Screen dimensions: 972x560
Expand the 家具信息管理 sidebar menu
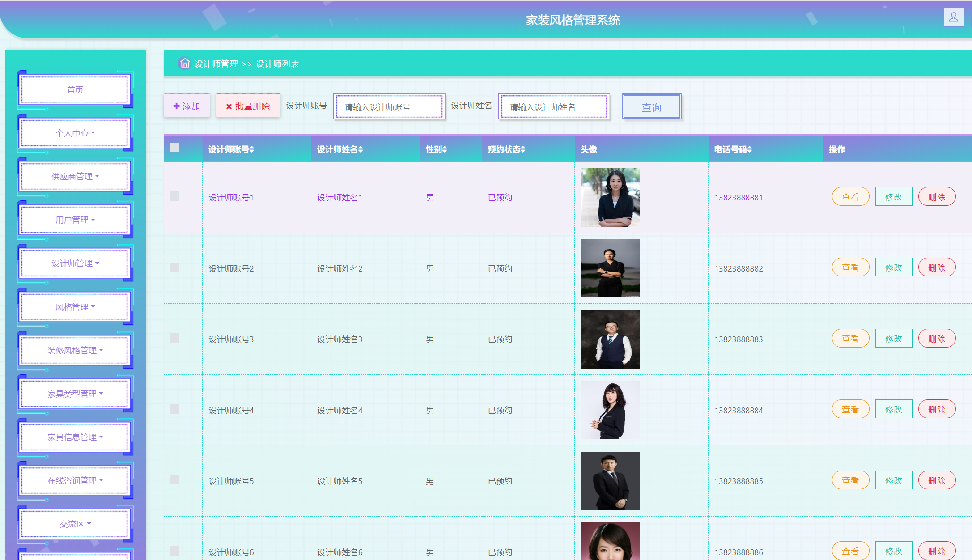click(75, 437)
